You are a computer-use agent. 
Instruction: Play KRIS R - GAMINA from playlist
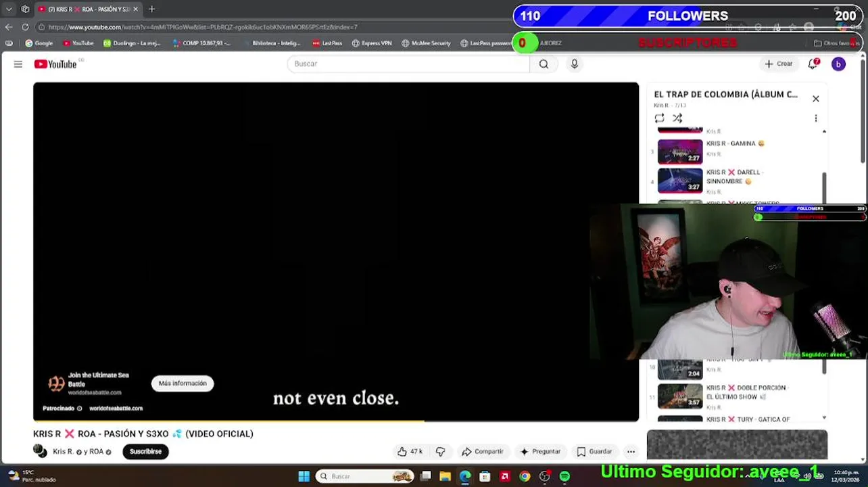(x=735, y=143)
